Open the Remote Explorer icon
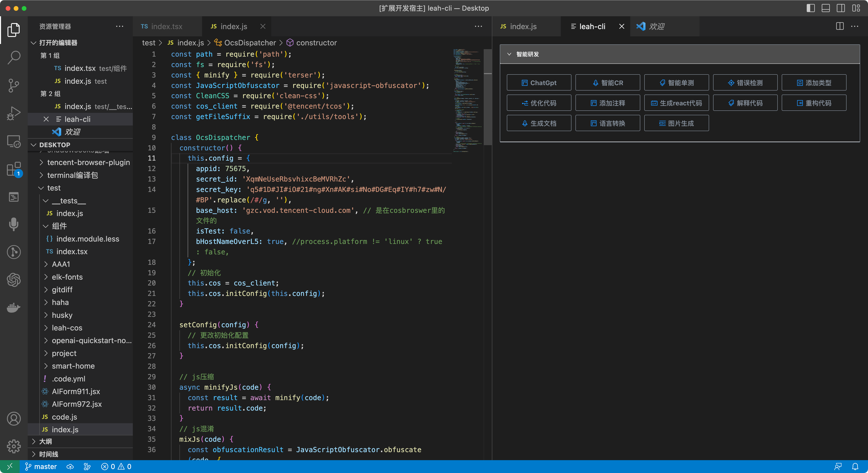Screen dimensions: 868x473 point(14,141)
